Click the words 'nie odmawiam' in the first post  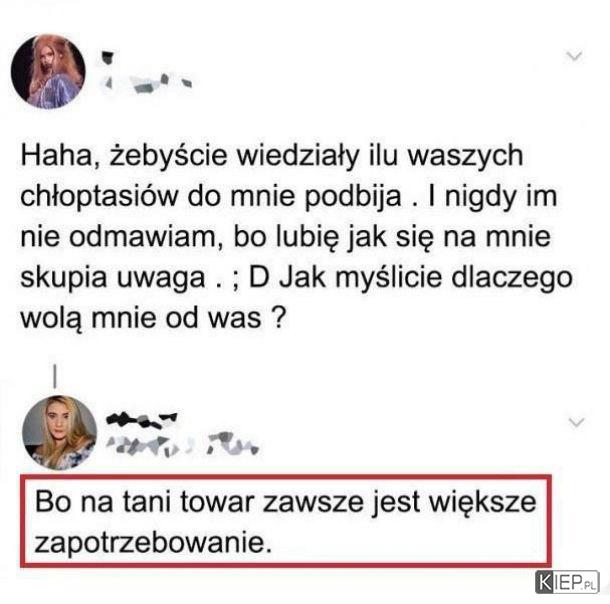point(116,236)
